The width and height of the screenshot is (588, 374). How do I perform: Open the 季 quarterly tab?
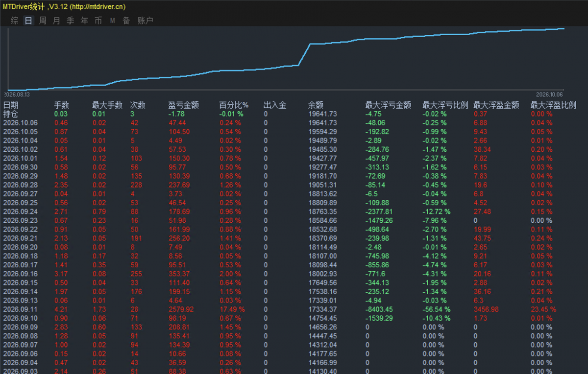click(71, 21)
